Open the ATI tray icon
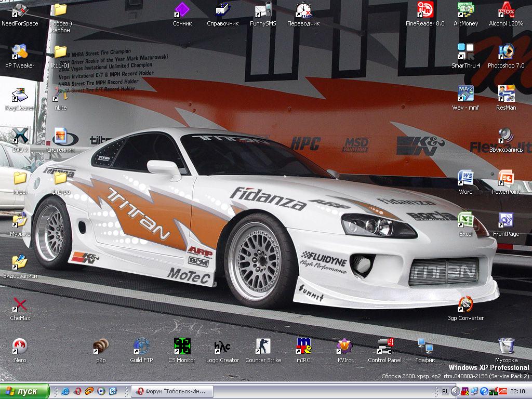This screenshot has height=399, width=532. coord(502,392)
